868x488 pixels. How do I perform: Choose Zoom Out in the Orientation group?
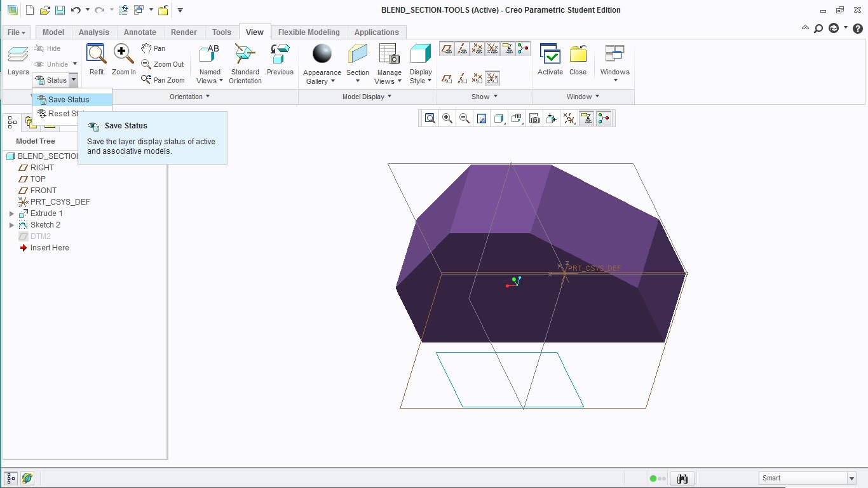pos(163,64)
